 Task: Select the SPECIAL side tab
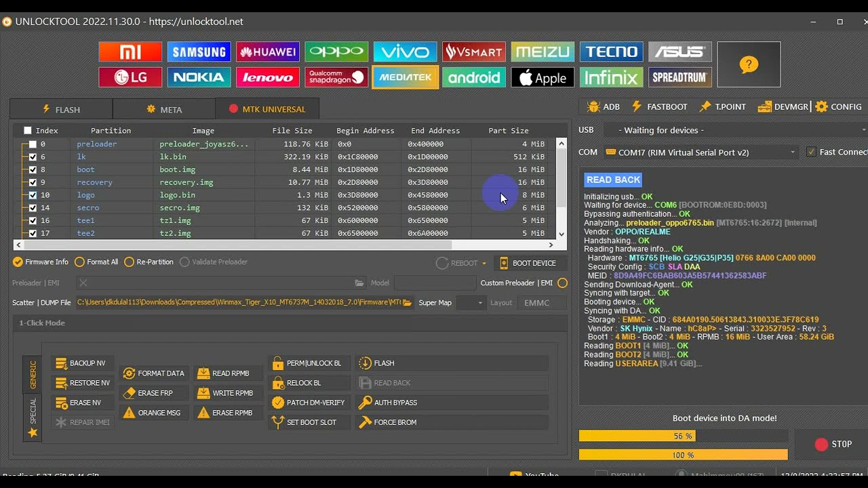(33, 418)
